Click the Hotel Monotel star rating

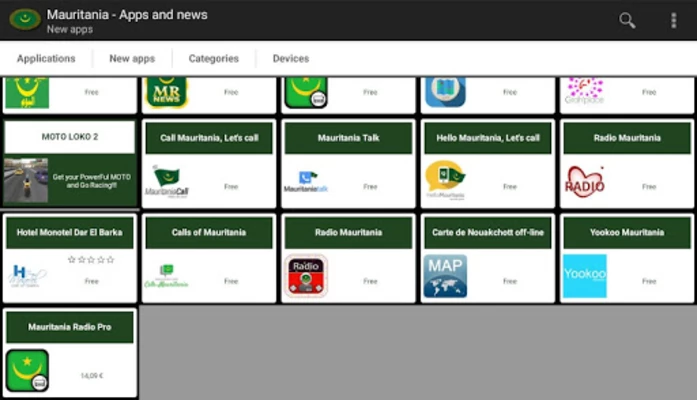[x=91, y=260]
